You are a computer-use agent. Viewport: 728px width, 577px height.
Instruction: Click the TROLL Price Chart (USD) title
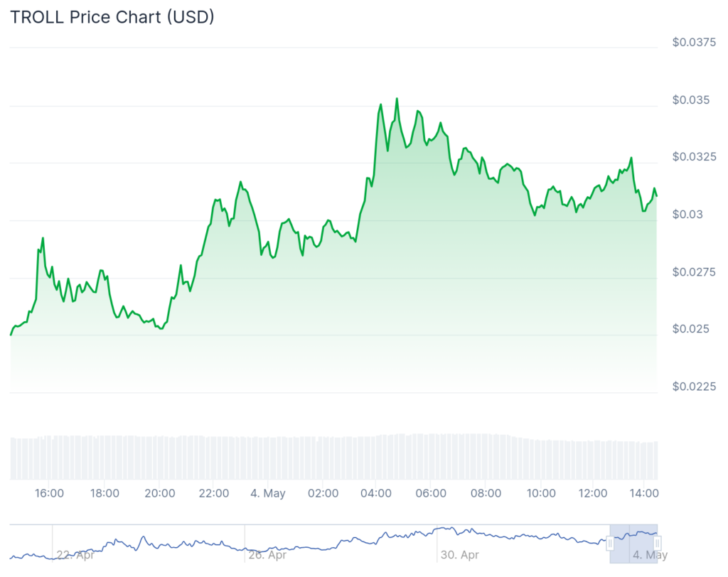pos(112,17)
